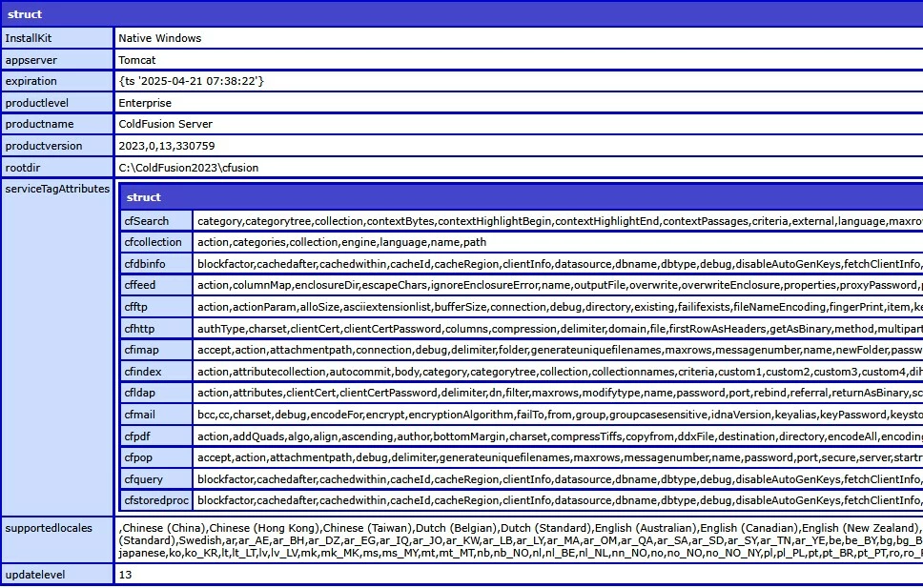Click the cfquery attributes value
Screen dimensions: 923x588
pos(558,479)
